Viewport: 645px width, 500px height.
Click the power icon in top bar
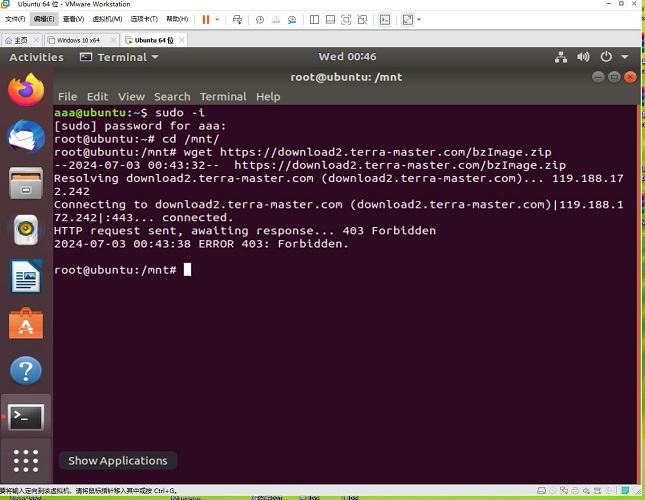point(606,57)
